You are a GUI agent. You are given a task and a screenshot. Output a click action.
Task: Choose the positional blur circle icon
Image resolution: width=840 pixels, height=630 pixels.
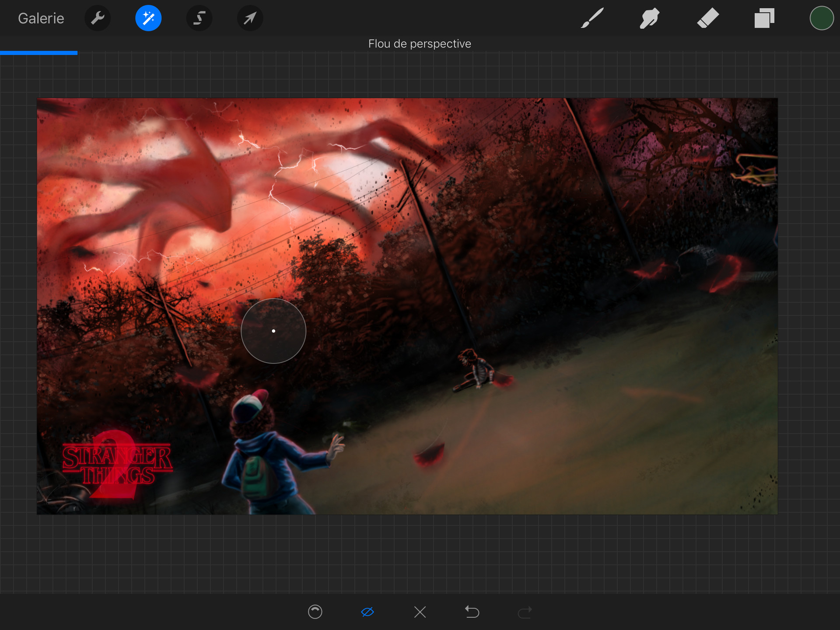point(315,612)
